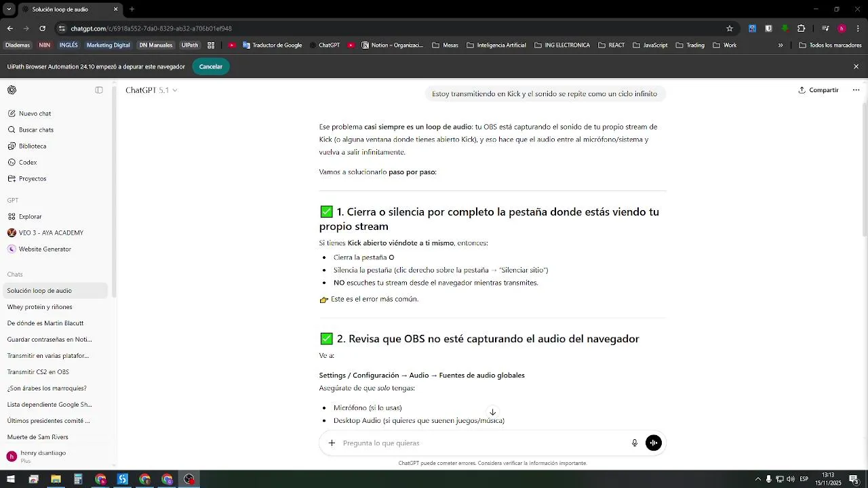Open the Windows Start menu
The width and height of the screenshot is (868, 488).
pyautogui.click(x=11, y=479)
